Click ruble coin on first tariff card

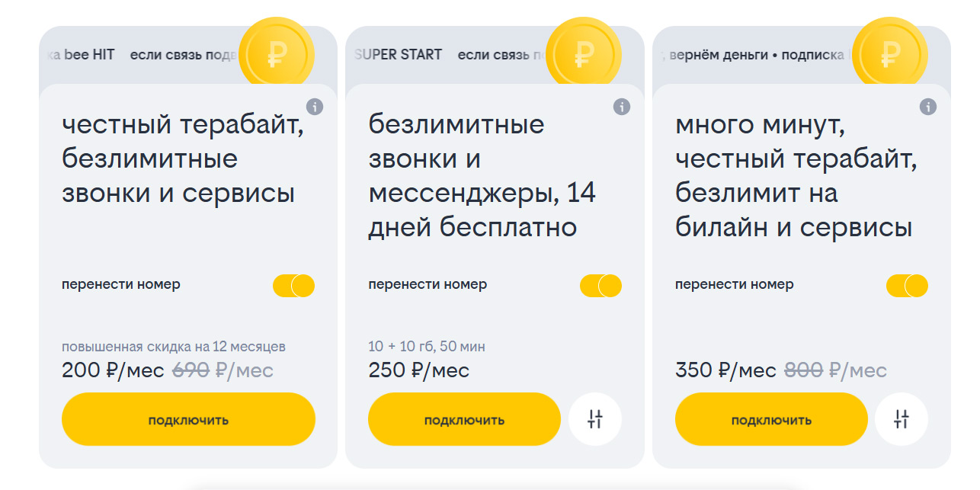(x=276, y=54)
